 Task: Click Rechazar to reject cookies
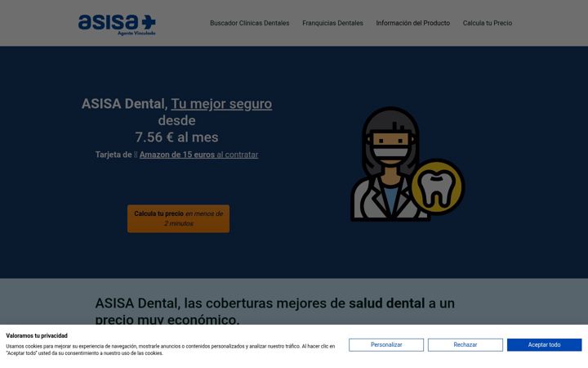click(x=465, y=345)
